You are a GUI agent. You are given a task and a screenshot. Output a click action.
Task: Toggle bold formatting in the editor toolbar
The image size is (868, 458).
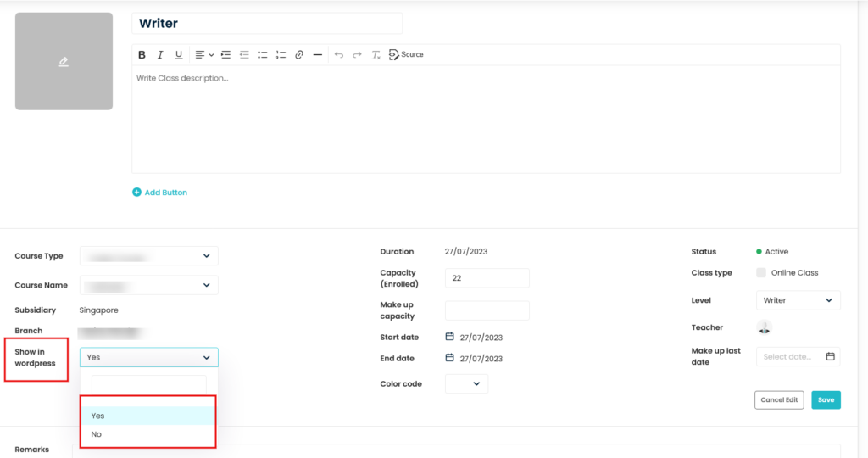pyautogui.click(x=142, y=55)
